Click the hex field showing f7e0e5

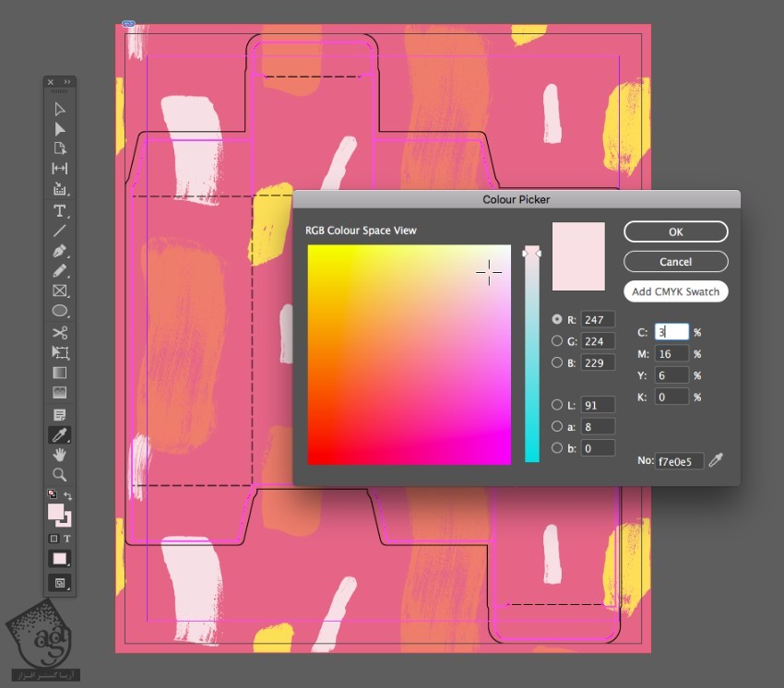click(679, 460)
